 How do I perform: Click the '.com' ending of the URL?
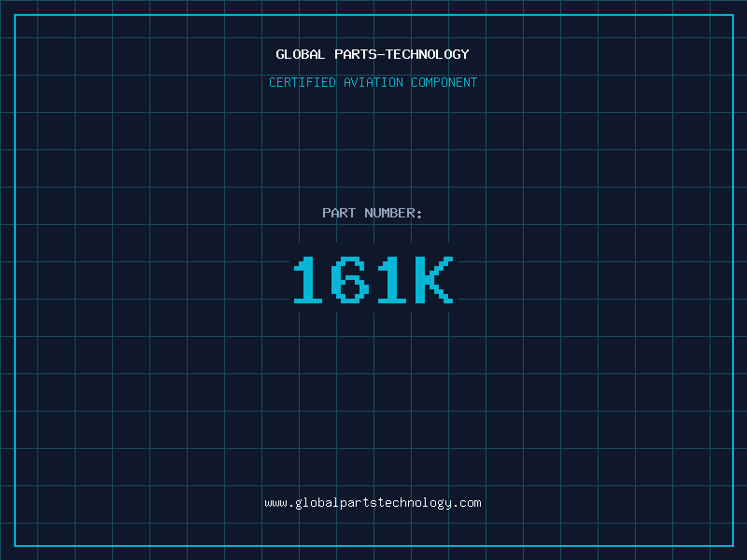[467, 503]
